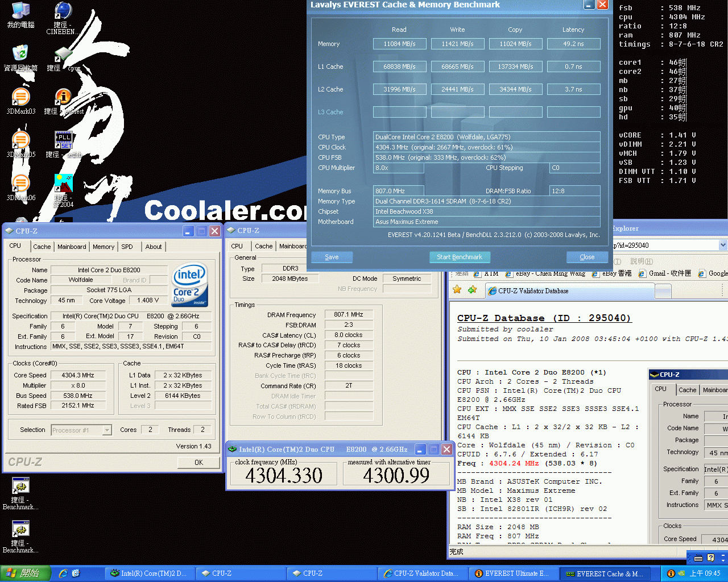Open the CINEBENCH shortcut on desktop
The image size is (728, 582).
63,18
